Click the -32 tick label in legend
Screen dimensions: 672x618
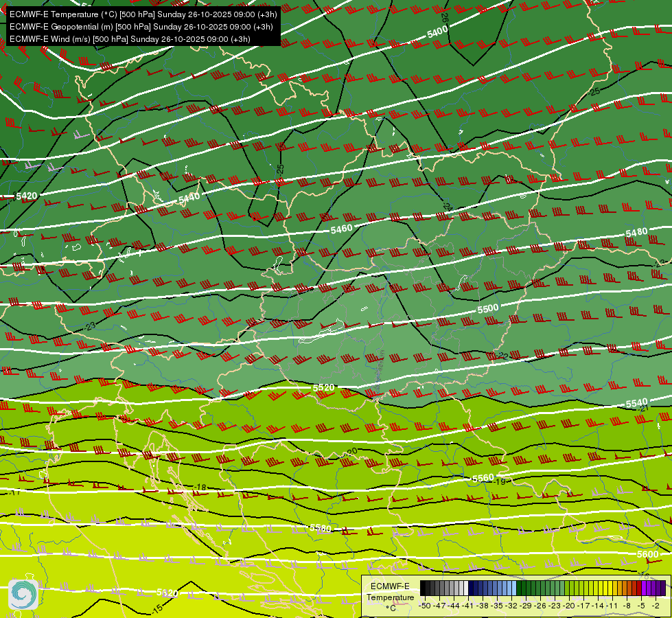coord(511,606)
